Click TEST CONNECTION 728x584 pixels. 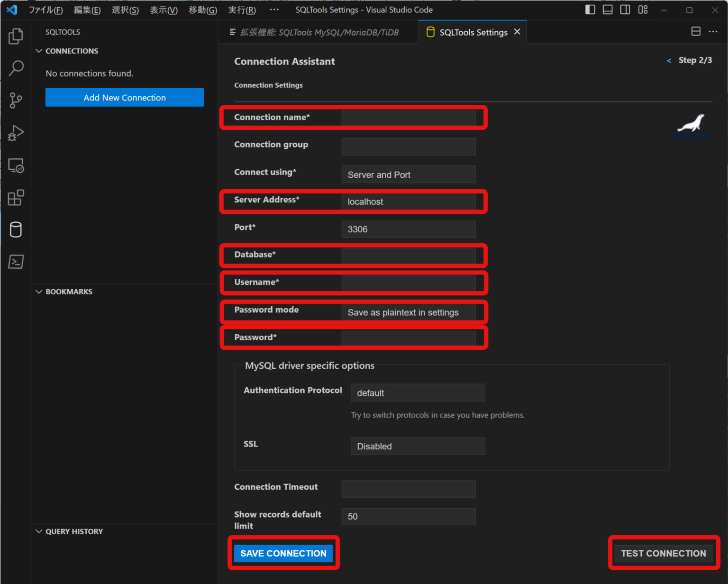[x=663, y=553]
